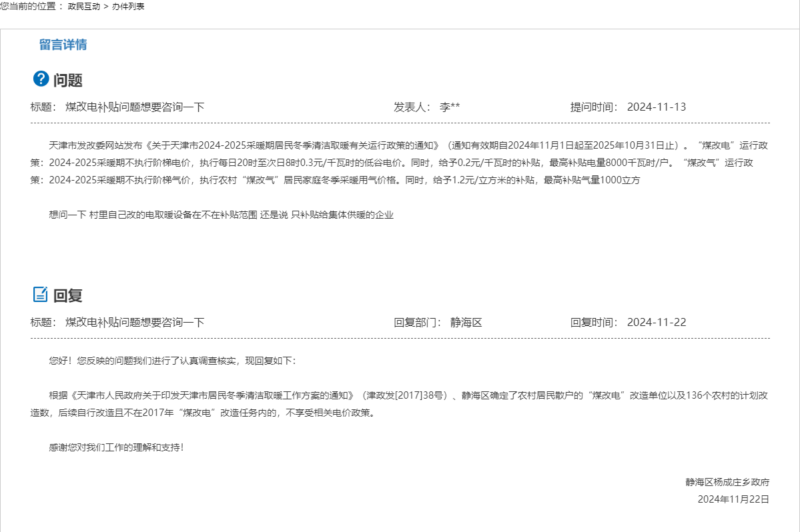Click the poster name 李**

[x=450, y=107]
